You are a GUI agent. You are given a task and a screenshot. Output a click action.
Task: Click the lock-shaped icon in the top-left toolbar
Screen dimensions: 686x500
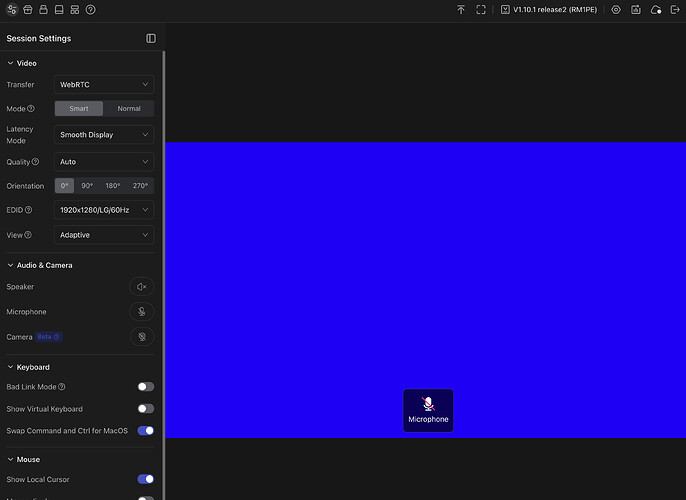[43, 10]
